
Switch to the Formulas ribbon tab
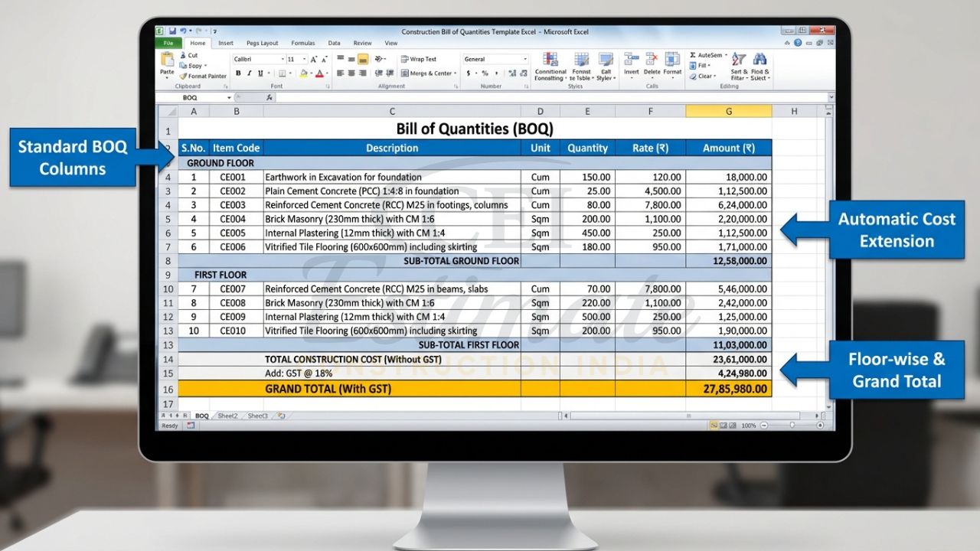[x=303, y=43]
